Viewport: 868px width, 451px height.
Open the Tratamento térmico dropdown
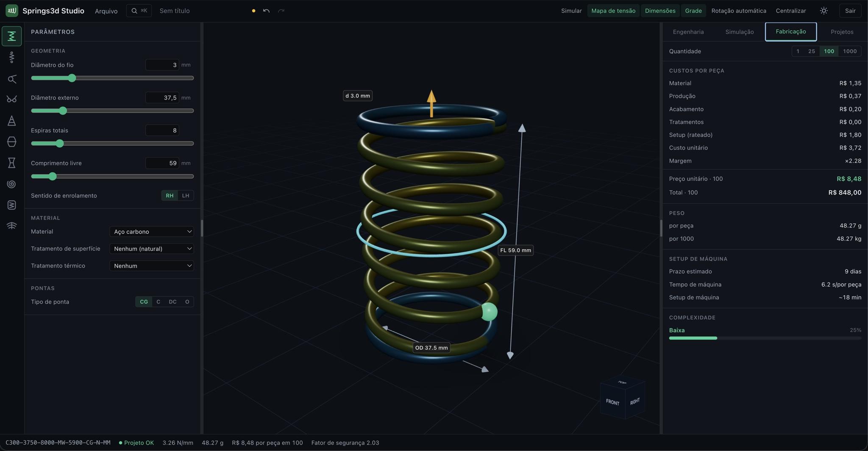coord(152,266)
